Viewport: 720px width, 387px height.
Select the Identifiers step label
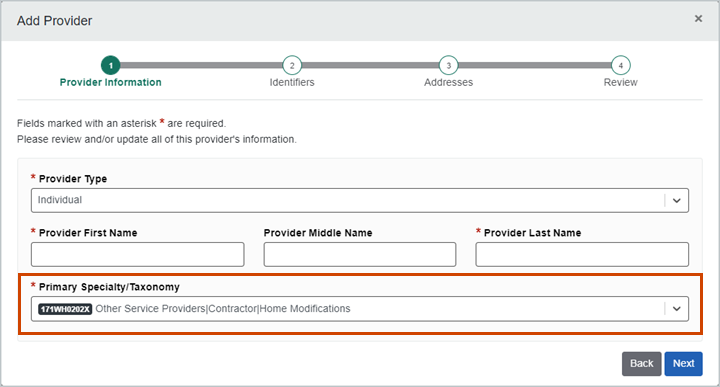(292, 82)
